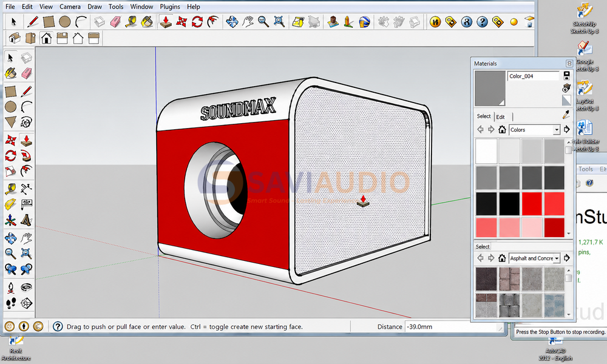Open the Plugins menu
This screenshot has width=607, height=364.
click(170, 7)
